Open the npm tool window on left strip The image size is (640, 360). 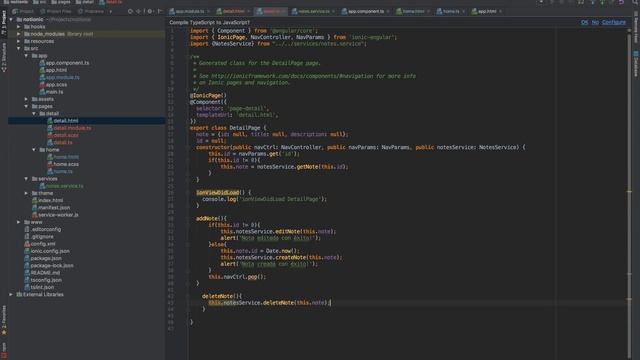click(x=4, y=350)
